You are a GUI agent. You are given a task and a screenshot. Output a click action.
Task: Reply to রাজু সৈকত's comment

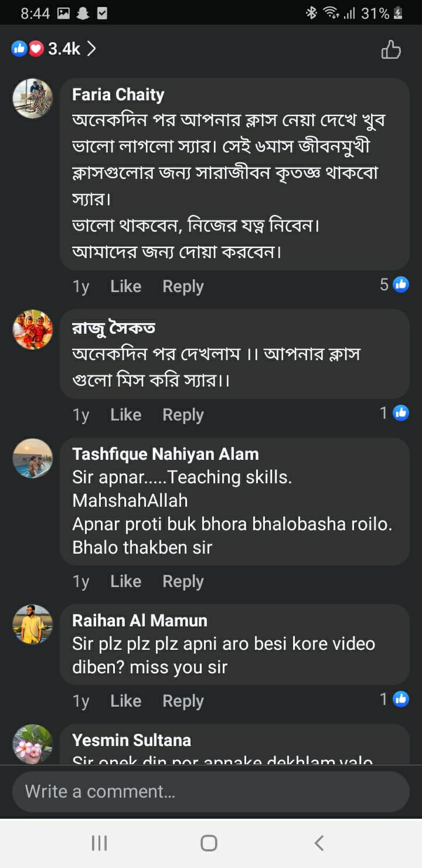pyautogui.click(x=183, y=415)
